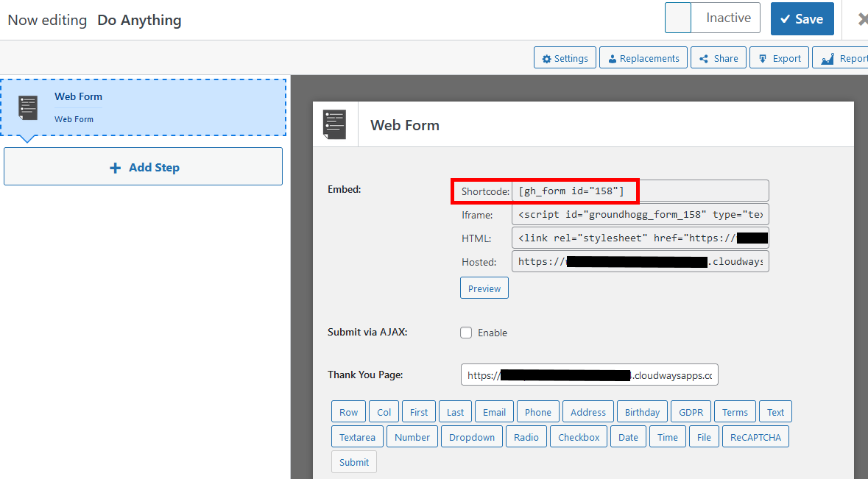Add a ReCAPTCHA field to the form
Image resolution: width=868 pixels, height=479 pixels.
click(755, 436)
